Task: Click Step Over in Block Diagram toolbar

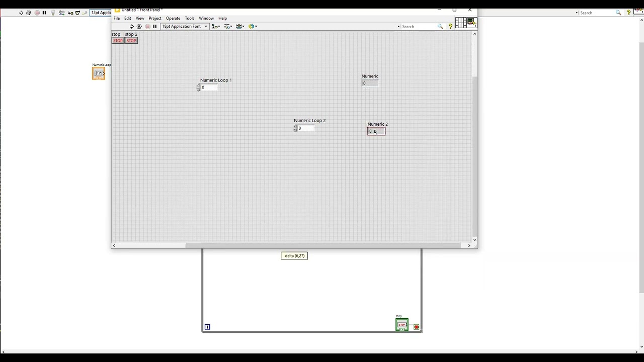Action: click(x=77, y=13)
